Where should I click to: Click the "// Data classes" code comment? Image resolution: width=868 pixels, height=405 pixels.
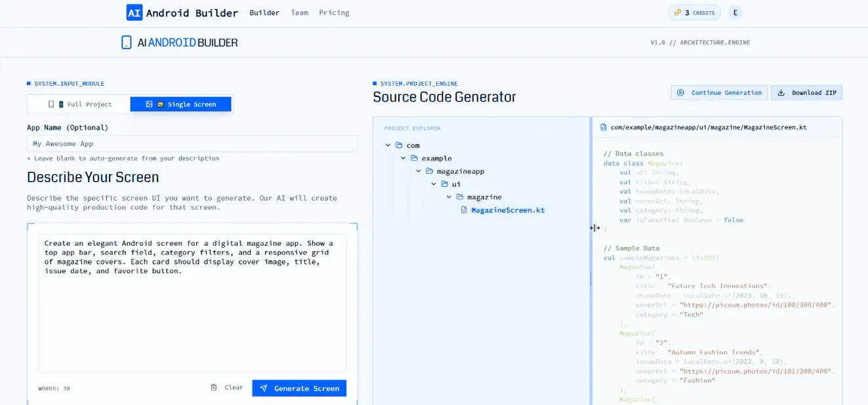coord(633,153)
